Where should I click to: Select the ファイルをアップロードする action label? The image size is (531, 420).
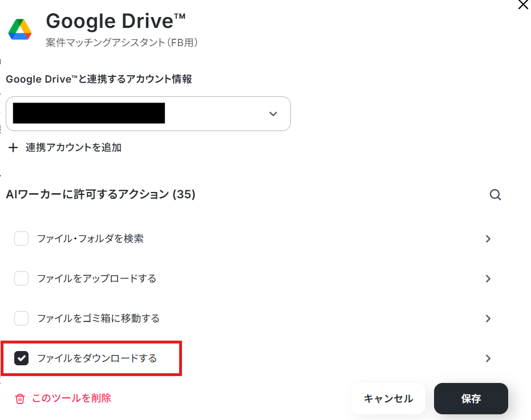pyautogui.click(x=97, y=279)
